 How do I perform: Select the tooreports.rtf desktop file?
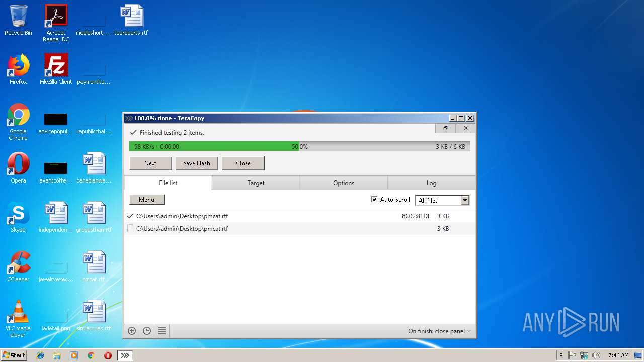pos(131,21)
